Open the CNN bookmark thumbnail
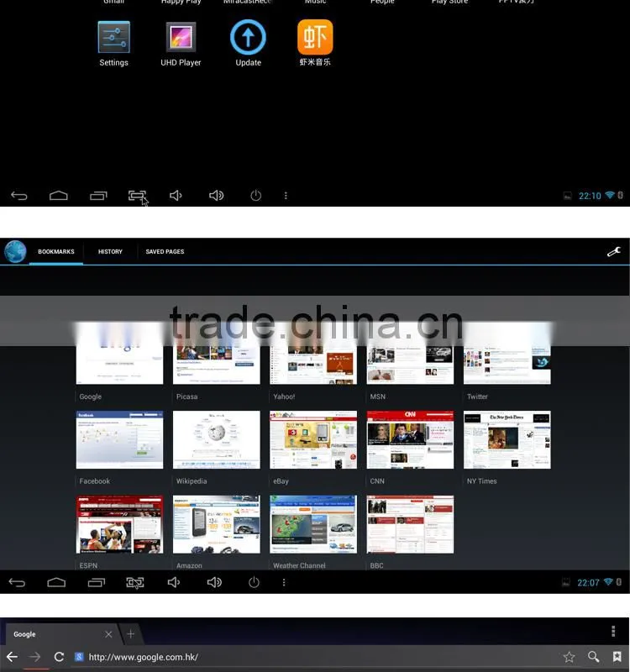This screenshot has height=672, width=630. [x=410, y=439]
